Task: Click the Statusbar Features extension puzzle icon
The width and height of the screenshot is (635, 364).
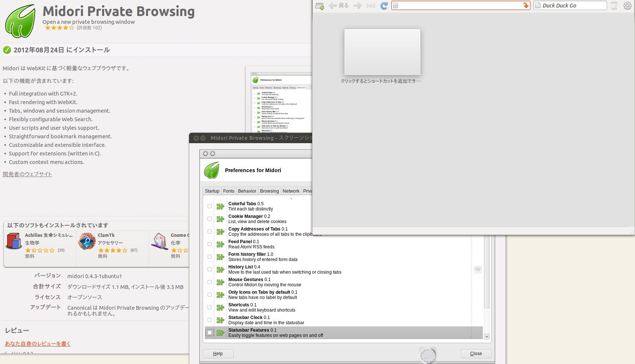Action: [220, 333]
